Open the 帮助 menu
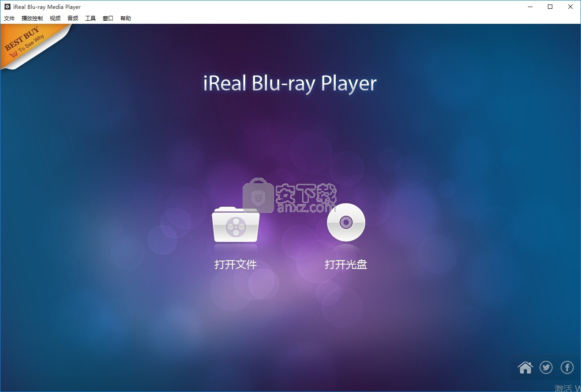 [126, 18]
